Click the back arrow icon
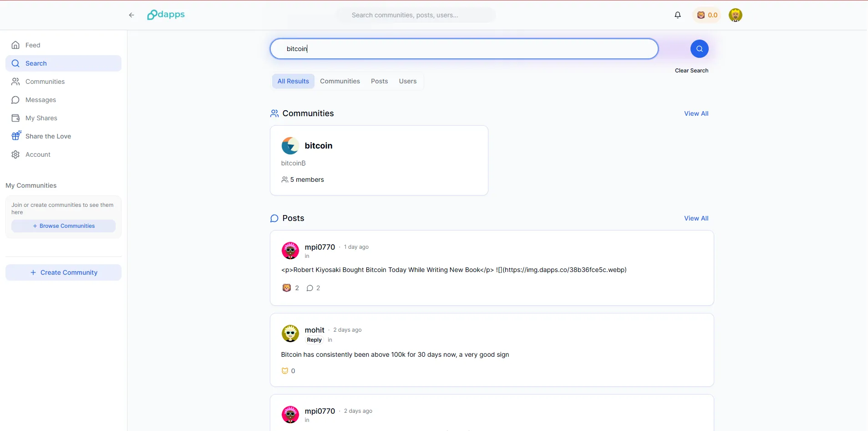Viewport: 868px width, 431px height. [132, 15]
